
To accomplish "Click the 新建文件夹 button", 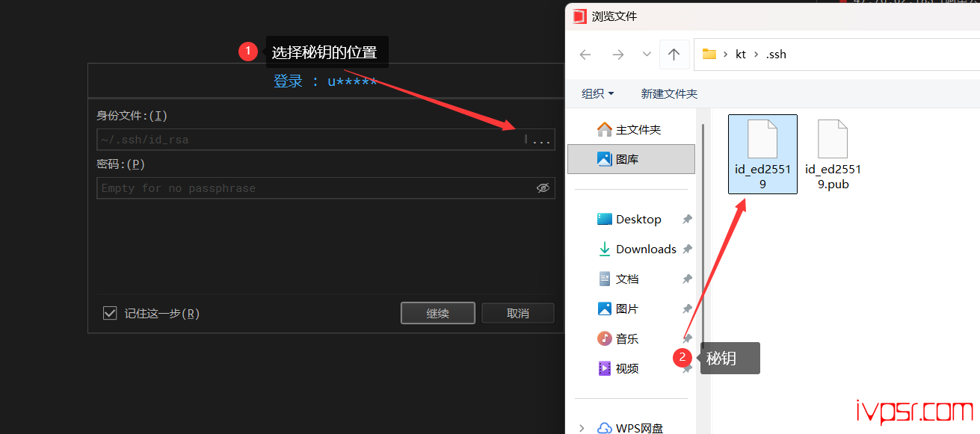I will pyautogui.click(x=669, y=93).
